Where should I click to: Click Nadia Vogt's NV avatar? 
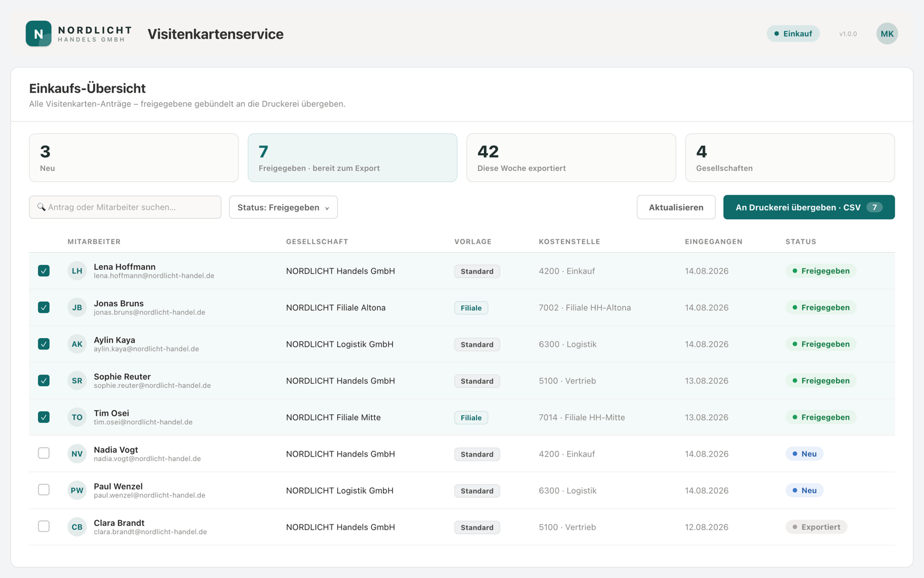tap(77, 454)
